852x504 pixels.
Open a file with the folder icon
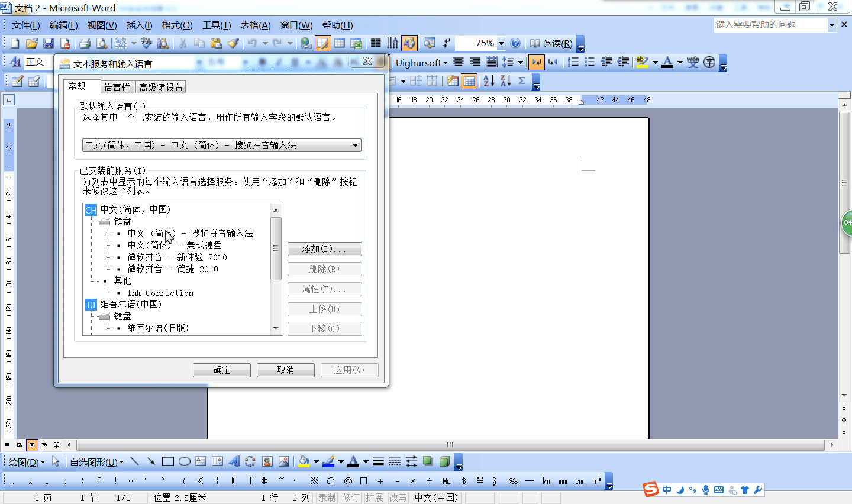[31, 43]
